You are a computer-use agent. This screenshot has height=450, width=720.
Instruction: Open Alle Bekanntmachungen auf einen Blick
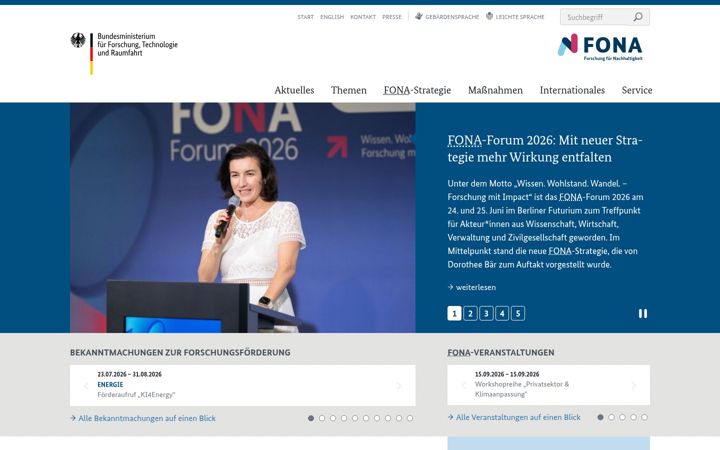[143, 418]
